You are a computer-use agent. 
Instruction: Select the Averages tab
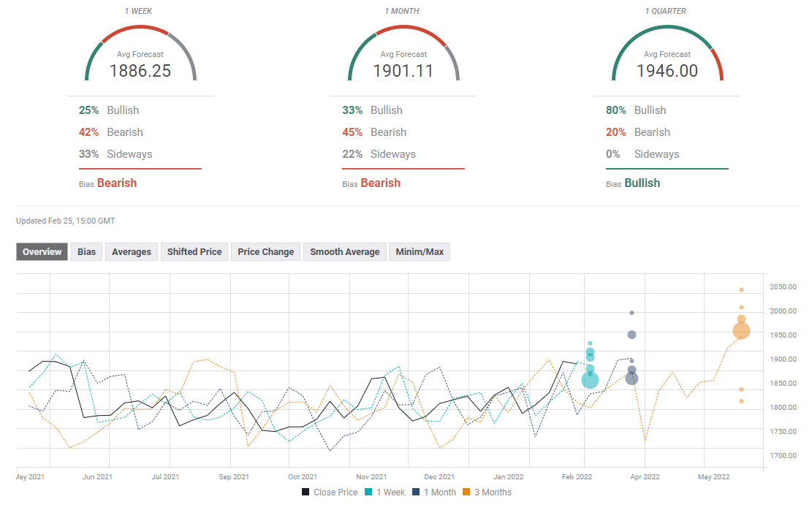pos(132,251)
